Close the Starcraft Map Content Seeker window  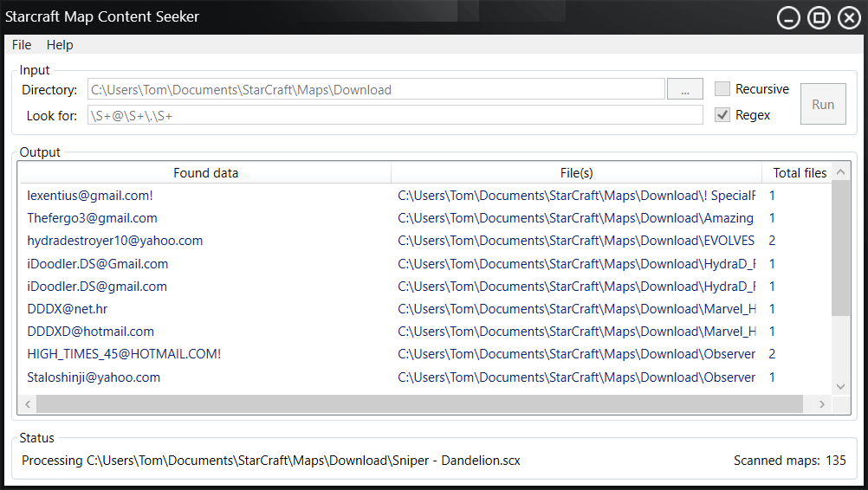[849, 17]
